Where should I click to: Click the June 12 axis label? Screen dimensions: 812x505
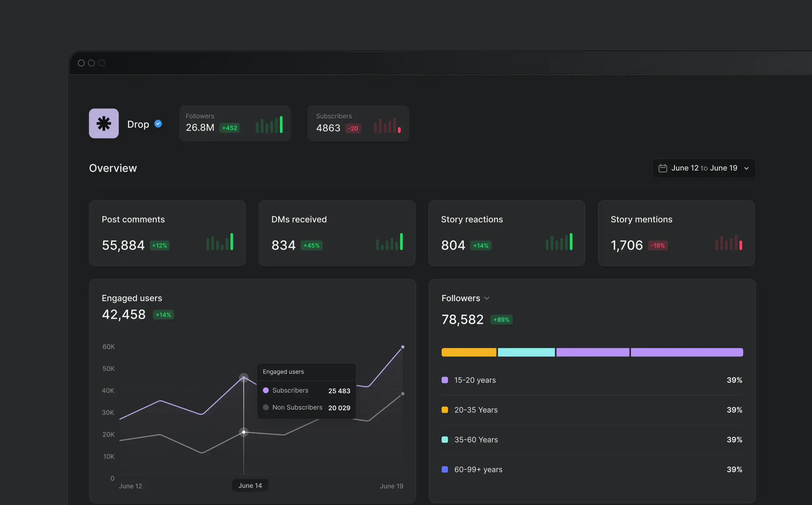[130, 486]
